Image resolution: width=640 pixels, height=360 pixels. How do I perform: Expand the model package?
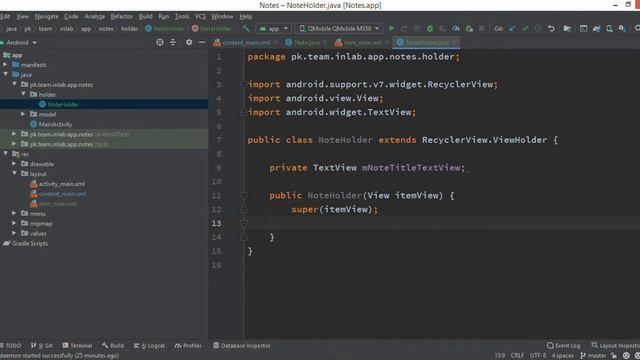click(23, 114)
